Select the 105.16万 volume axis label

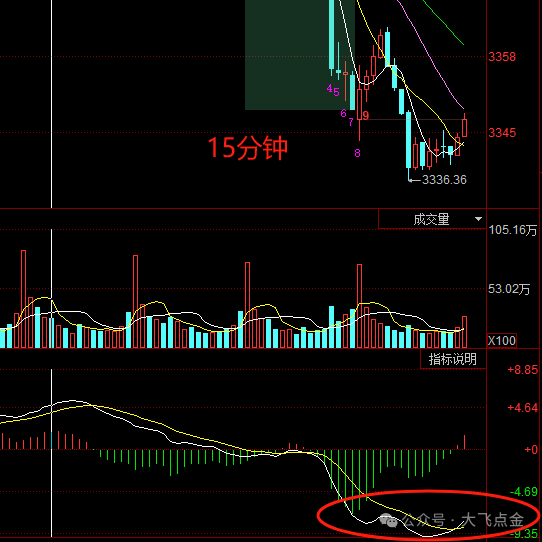coord(513,230)
